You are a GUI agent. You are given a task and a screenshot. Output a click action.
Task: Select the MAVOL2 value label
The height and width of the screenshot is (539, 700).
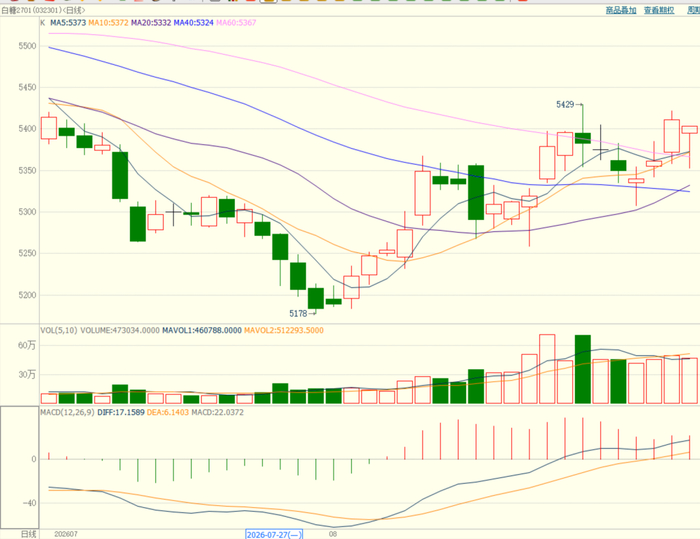tap(284, 330)
